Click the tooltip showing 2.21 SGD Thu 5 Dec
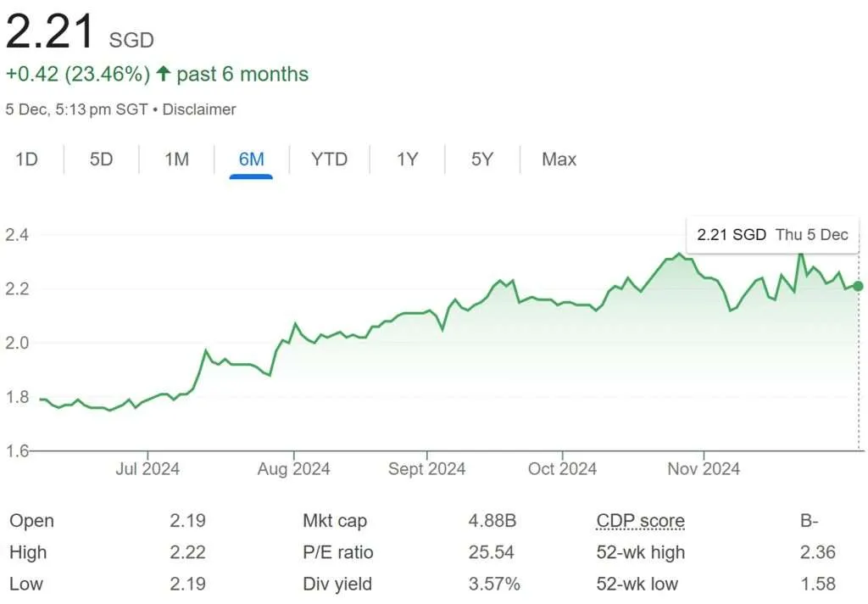This screenshot has width=868, height=604. (x=771, y=235)
